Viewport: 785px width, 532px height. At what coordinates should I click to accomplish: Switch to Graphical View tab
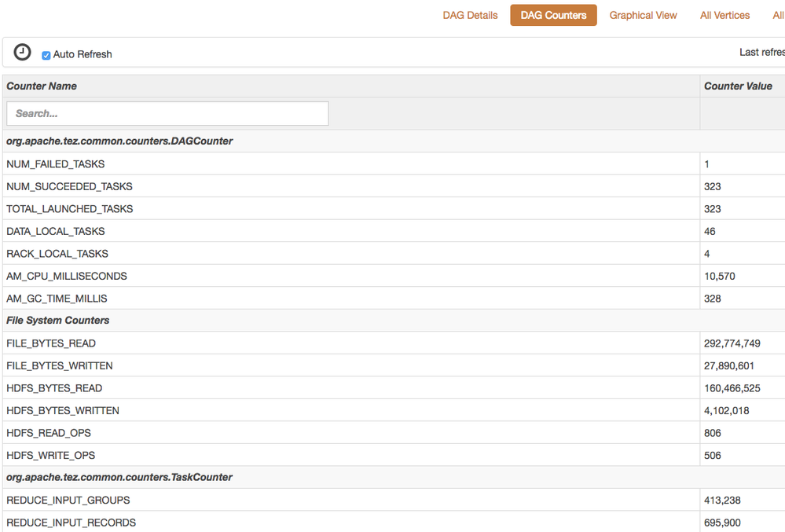click(x=643, y=15)
